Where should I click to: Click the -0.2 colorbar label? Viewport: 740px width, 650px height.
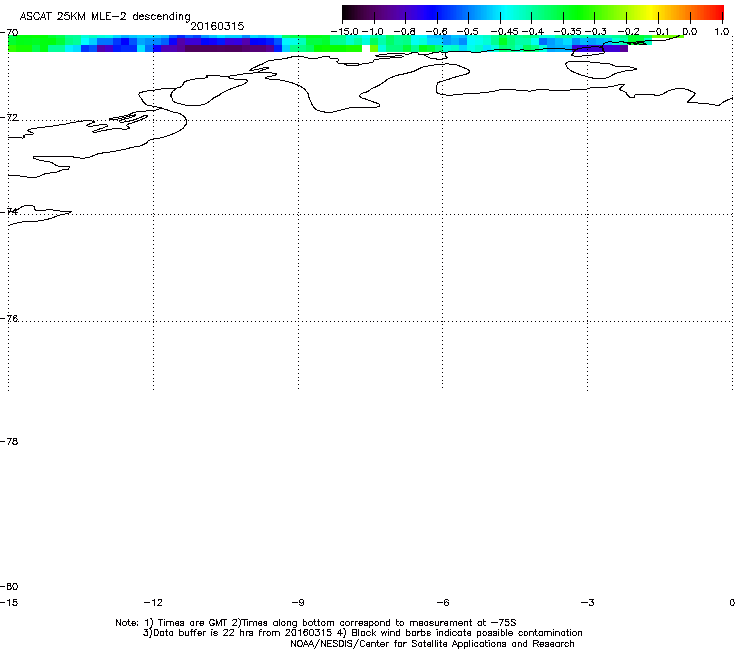[x=628, y=32]
